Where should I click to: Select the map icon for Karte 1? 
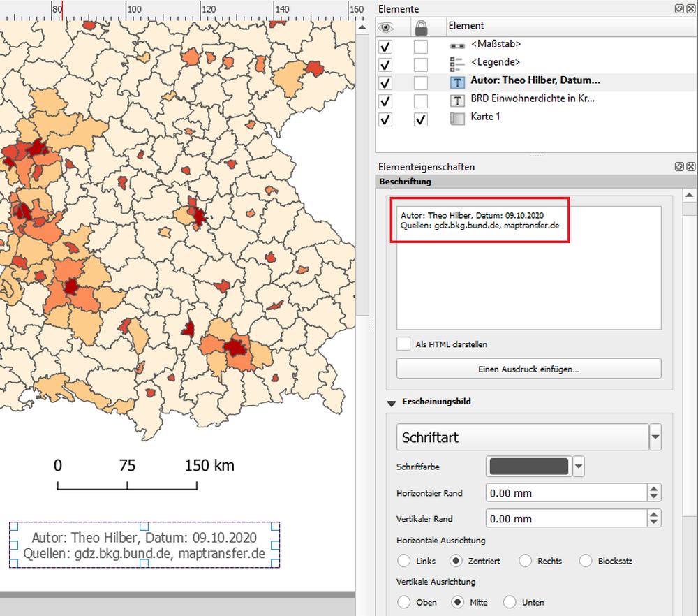click(457, 117)
